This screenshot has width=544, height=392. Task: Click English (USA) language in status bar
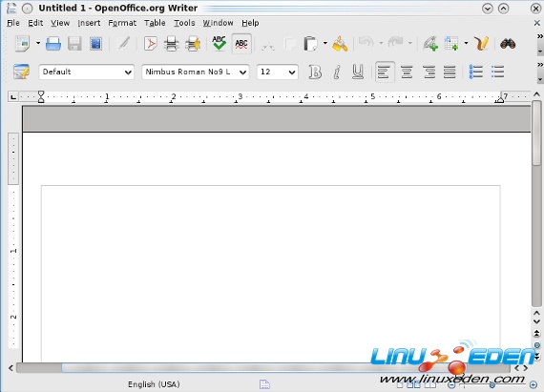point(154,384)
